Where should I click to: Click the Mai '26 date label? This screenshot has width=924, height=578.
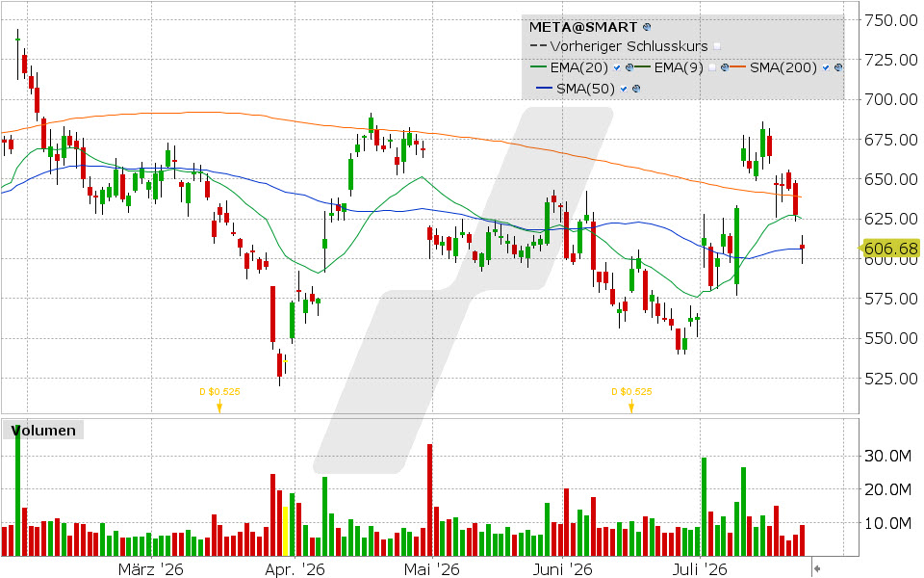[431, 569]
